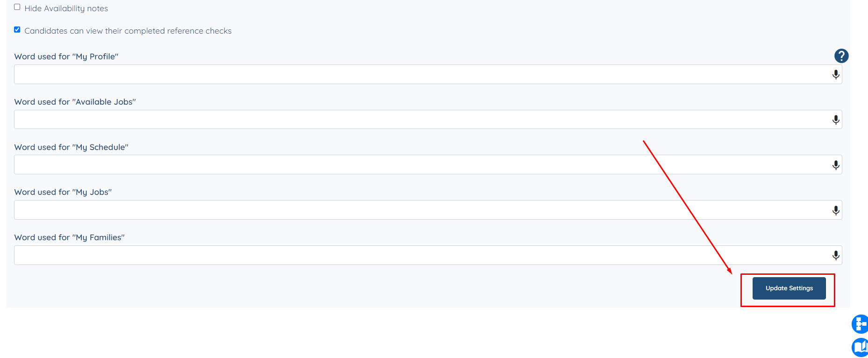This screenshot has width=868, height=358.
Task: Click the 'Word used for "My Families"' label
Action: point(69,237)
